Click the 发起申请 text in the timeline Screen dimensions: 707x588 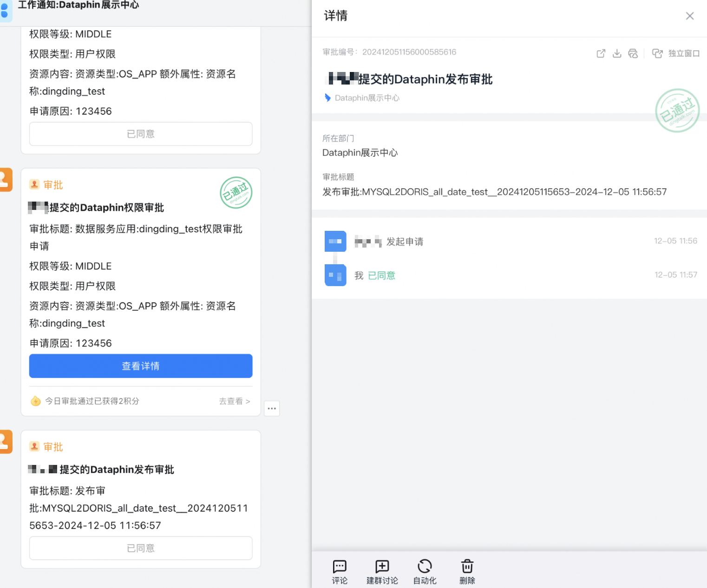tap(405, 242)
